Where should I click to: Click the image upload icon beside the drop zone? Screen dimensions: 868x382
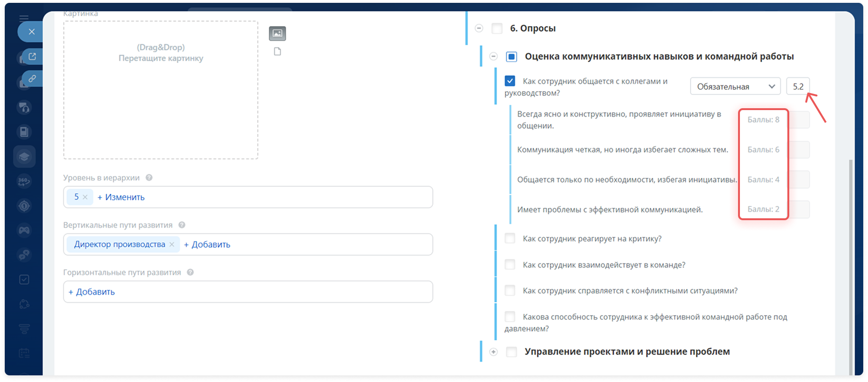click(x=277, y=33)
